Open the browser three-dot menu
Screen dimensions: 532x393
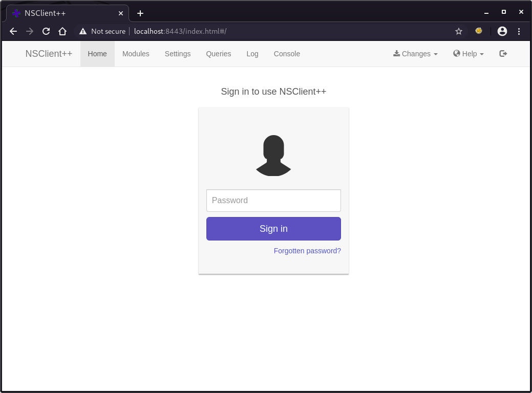pos(519,31)
